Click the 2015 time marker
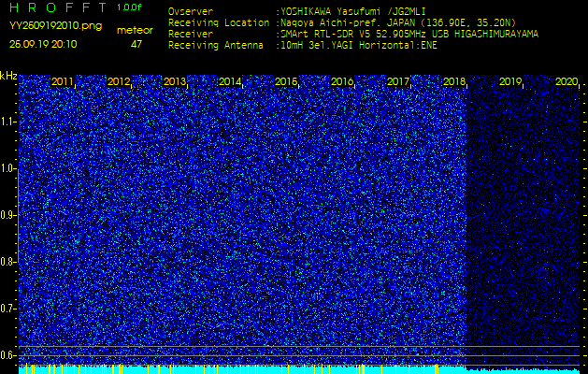The width and height of the screenshot is (588, 374). (286, 81)
